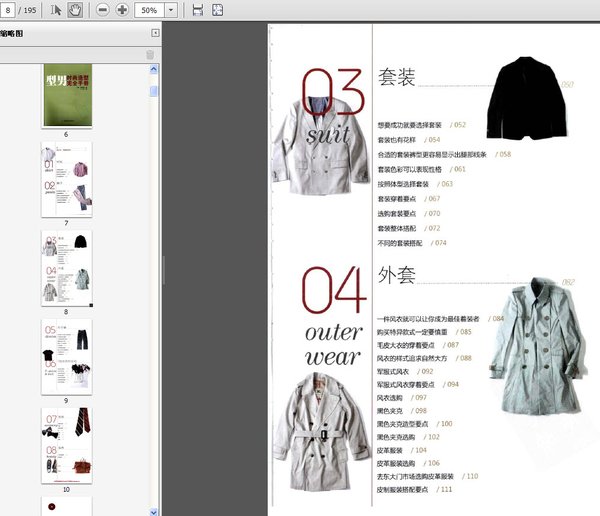Click the entry ending / 074

412,243
